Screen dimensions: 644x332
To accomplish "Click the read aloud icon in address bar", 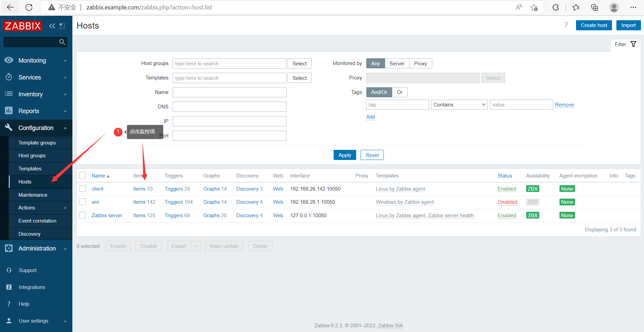I will (x=519, y=7).
